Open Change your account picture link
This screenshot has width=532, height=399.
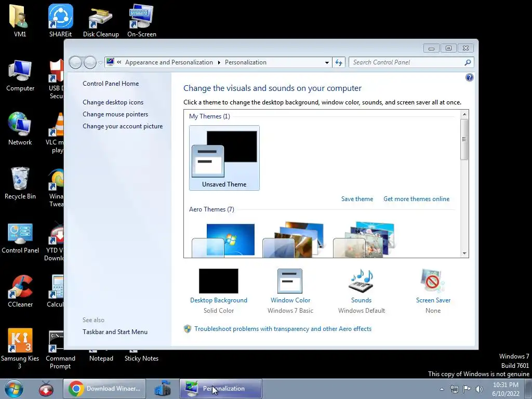click(123, 126)
